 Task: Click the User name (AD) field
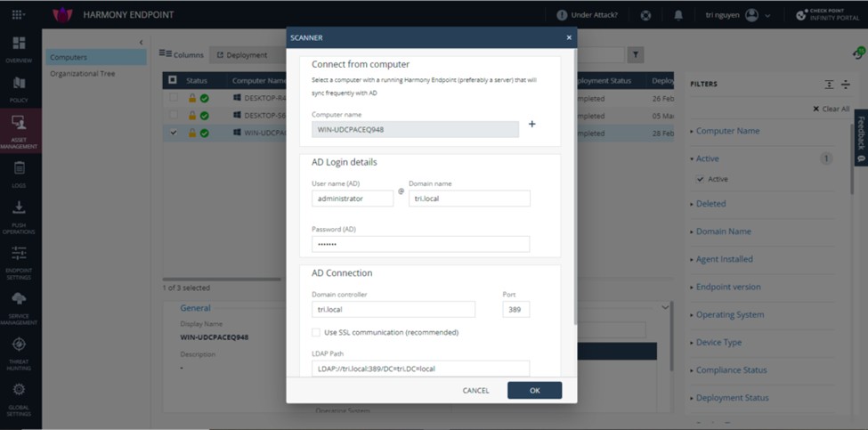tap(353, 199)
